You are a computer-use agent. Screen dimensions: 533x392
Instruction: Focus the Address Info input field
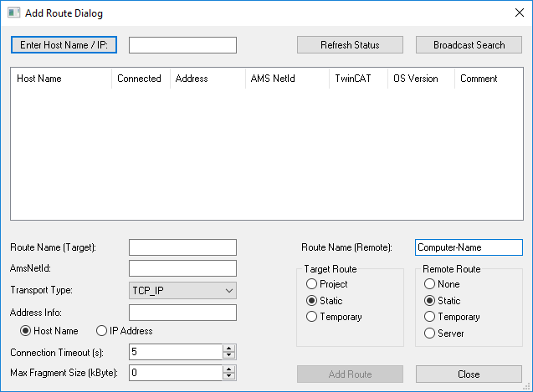pyautogui.click(x=182, y=313)
